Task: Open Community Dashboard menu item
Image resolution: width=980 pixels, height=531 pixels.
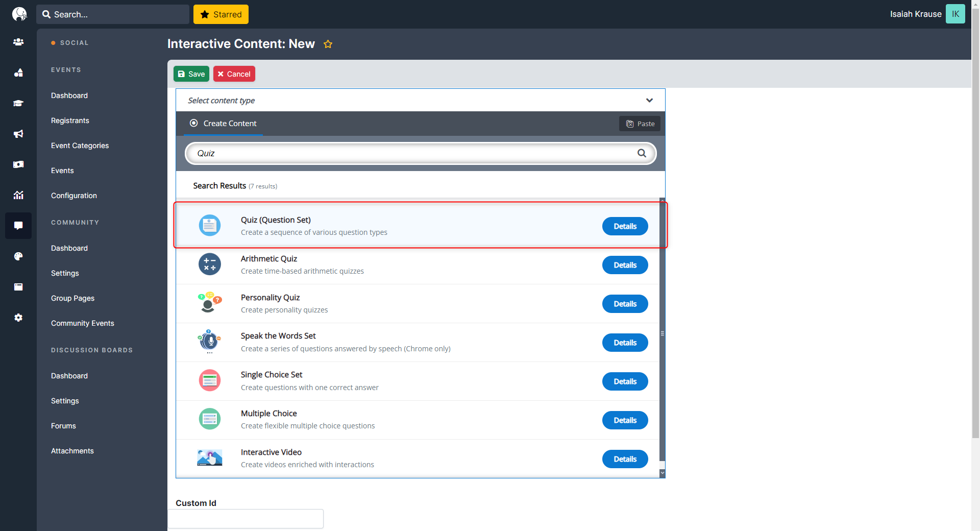Action: [69, 248]
